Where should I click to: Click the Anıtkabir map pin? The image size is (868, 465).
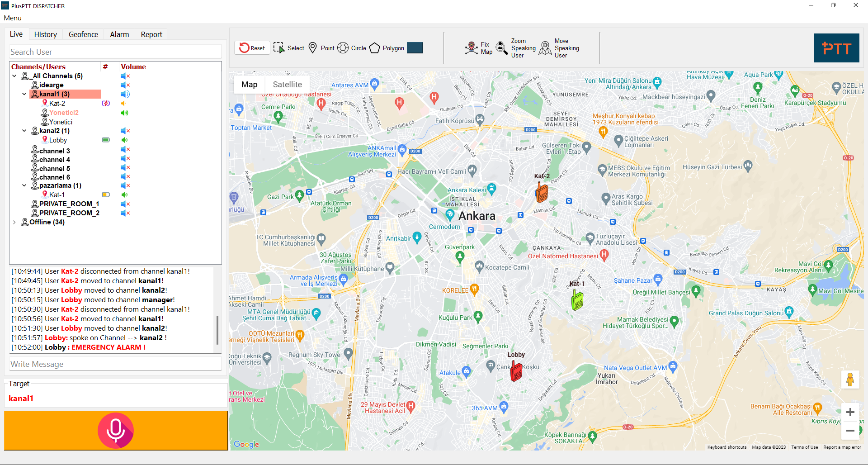pyautogui.click(x=417, y=237)
